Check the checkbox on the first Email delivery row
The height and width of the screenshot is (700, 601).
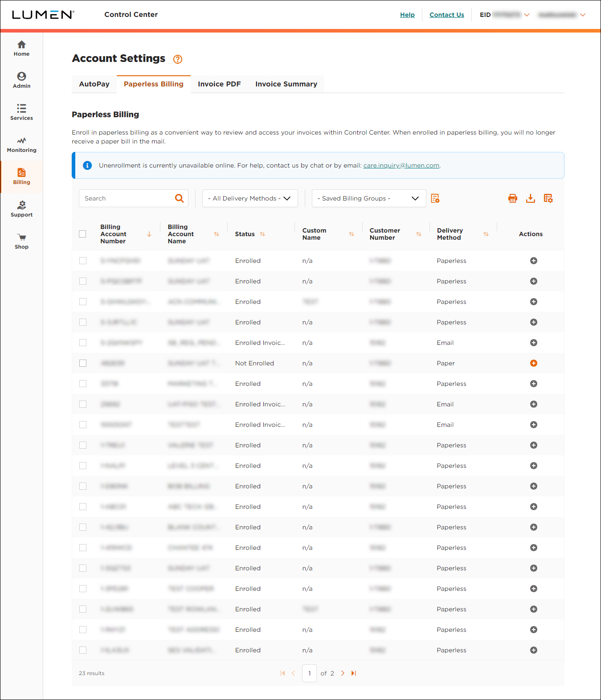[83, 343]
